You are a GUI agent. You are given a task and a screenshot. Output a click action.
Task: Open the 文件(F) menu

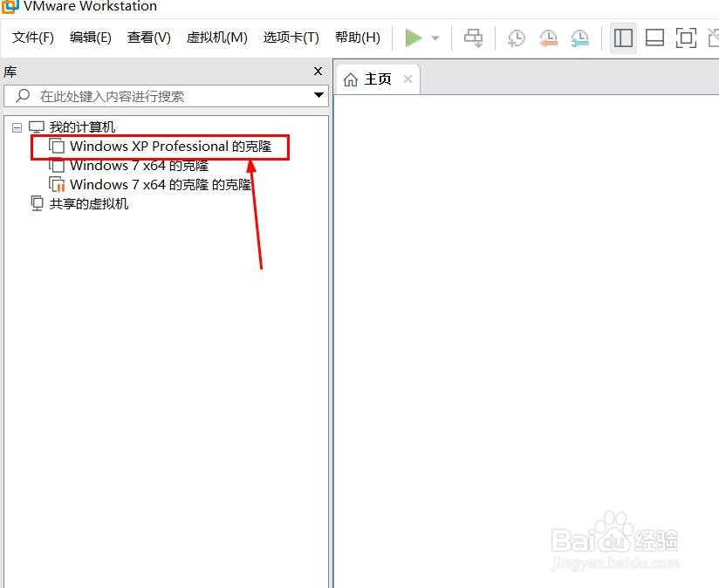(x=32, y=38)
